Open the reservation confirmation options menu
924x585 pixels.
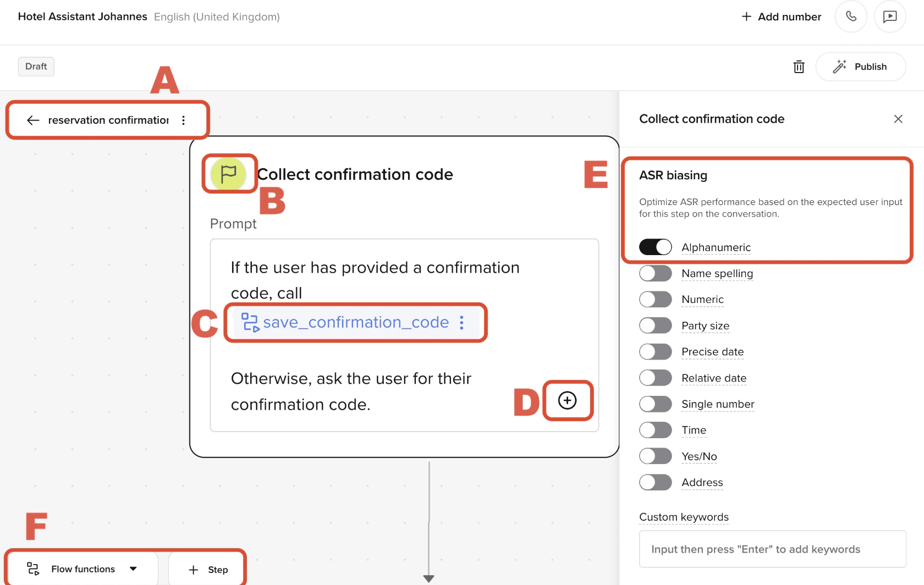click(x=183, y=120)
